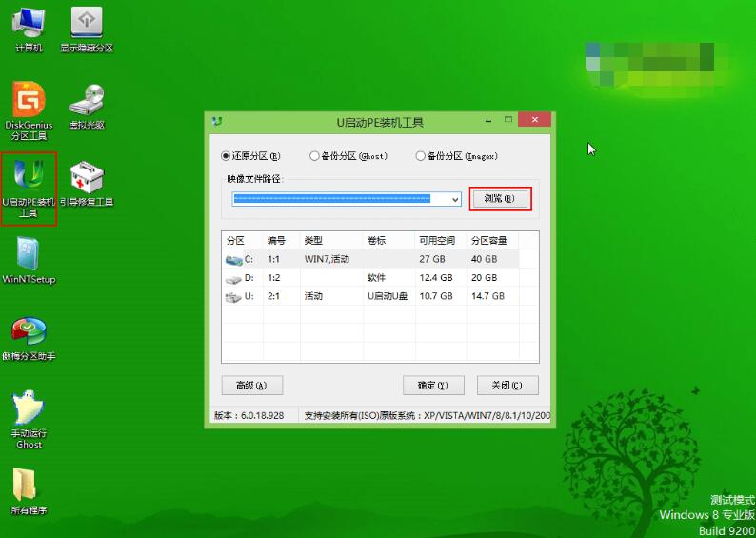Open the 虚拟光驱 desktop icon

pyautogui.click(x=87, y=107)
